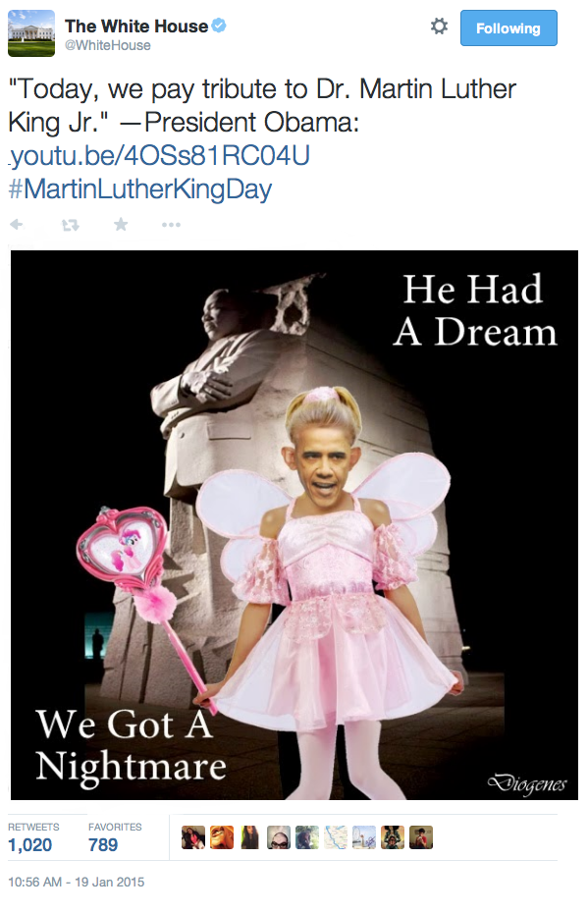Retweet this tweet using the retweet icon

[x=71, y=225]
